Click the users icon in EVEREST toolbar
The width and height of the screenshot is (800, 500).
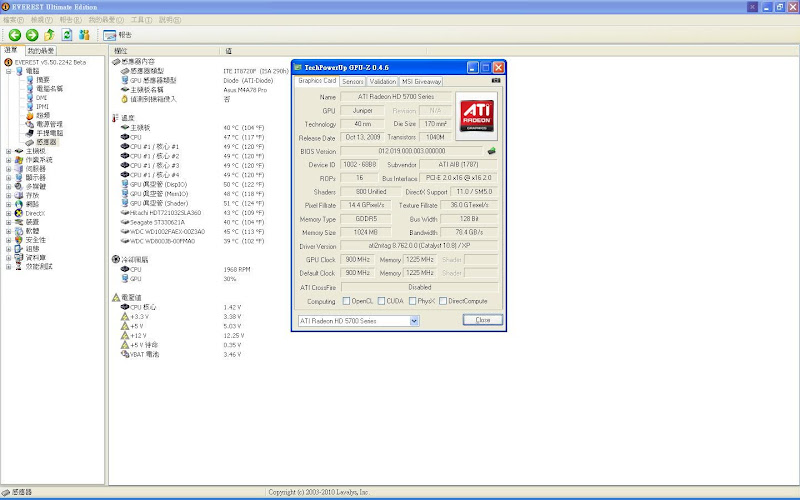84,35
